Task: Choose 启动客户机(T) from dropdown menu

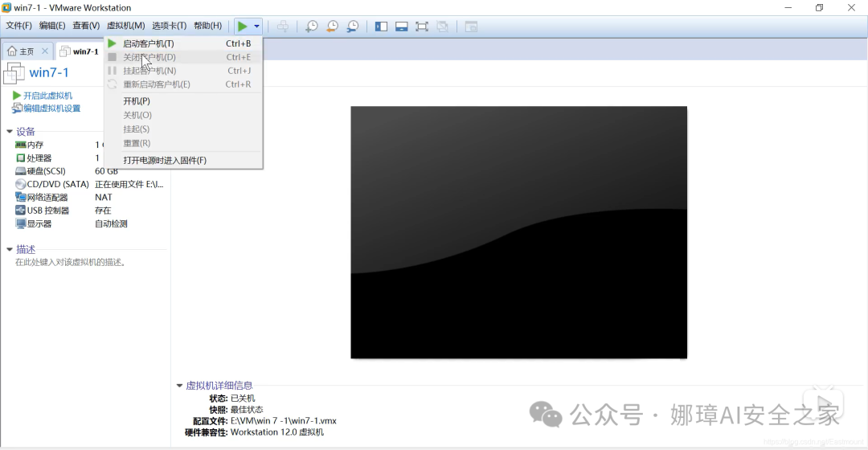Action: [x=183, y=43]
